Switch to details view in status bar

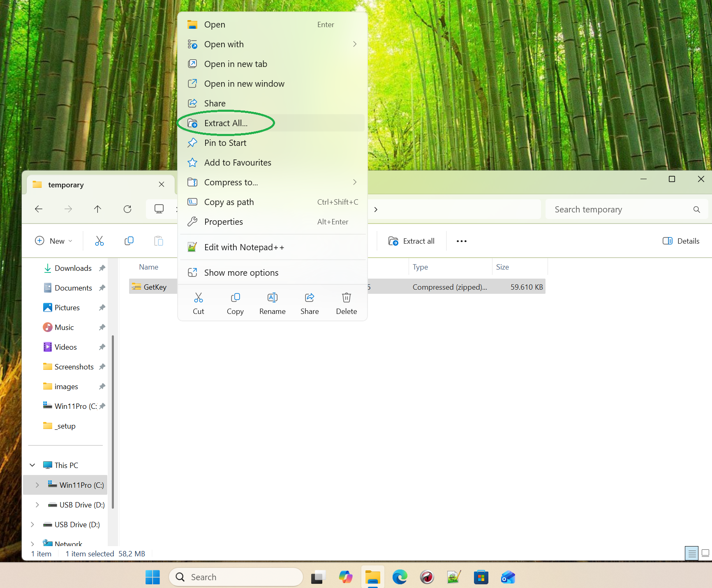coord(691,553)
